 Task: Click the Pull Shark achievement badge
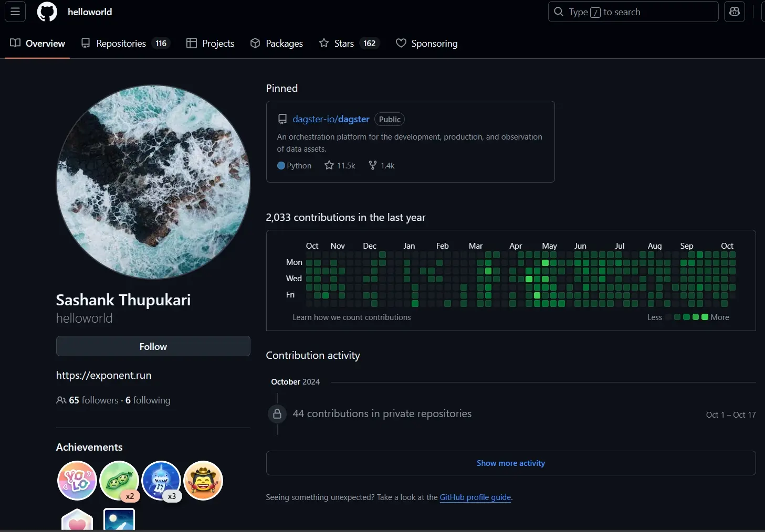point(161,480)
